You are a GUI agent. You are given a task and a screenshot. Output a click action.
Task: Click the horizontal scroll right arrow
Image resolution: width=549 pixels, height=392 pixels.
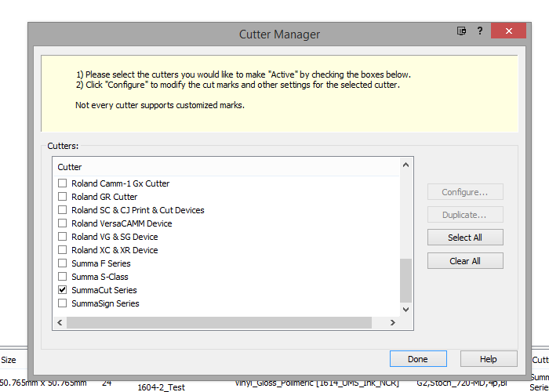point(392,322)
